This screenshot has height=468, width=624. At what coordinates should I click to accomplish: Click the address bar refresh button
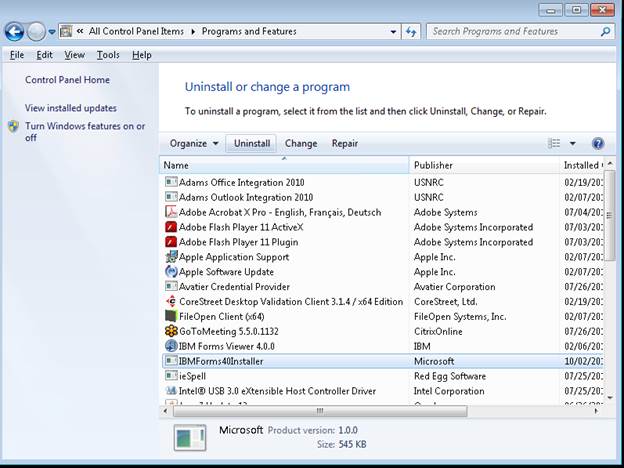click(411, 31)
